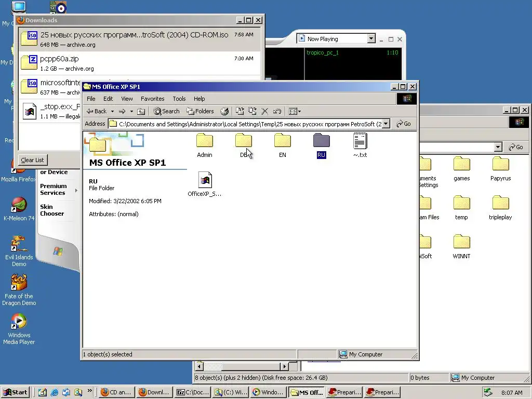Switch to the CD an... Firefox taskbar button

(x=116, y=392)
